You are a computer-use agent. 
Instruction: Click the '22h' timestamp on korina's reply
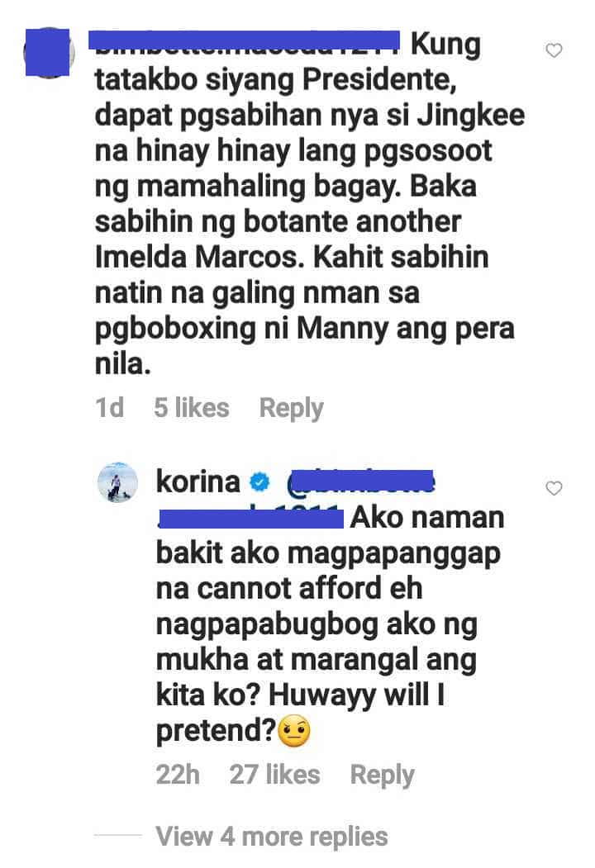pos(178,775)
